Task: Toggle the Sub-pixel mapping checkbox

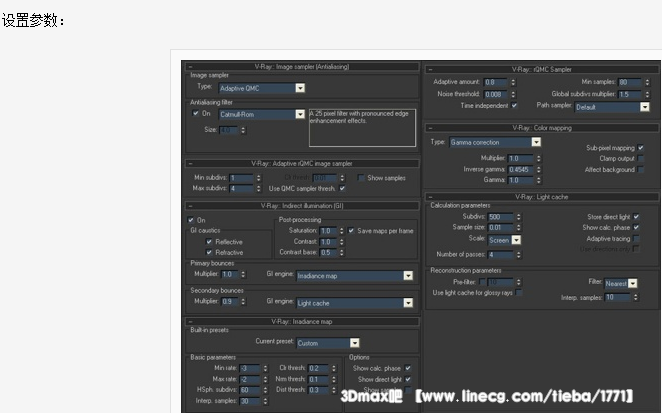Action: [x=641, y=147]
